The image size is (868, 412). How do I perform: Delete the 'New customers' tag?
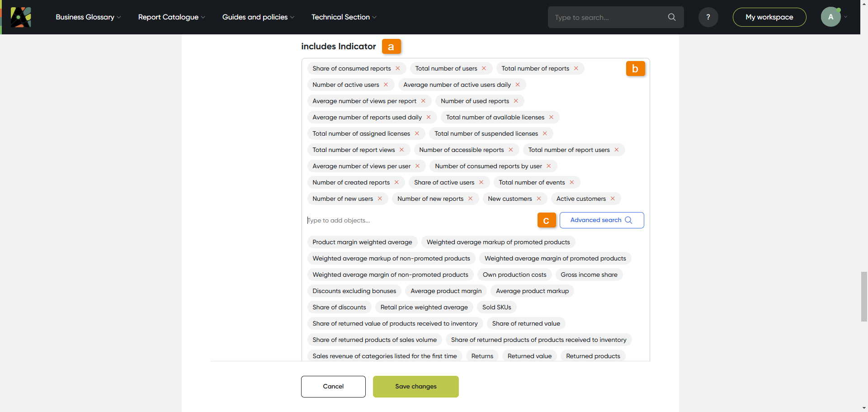click(539, 199)
